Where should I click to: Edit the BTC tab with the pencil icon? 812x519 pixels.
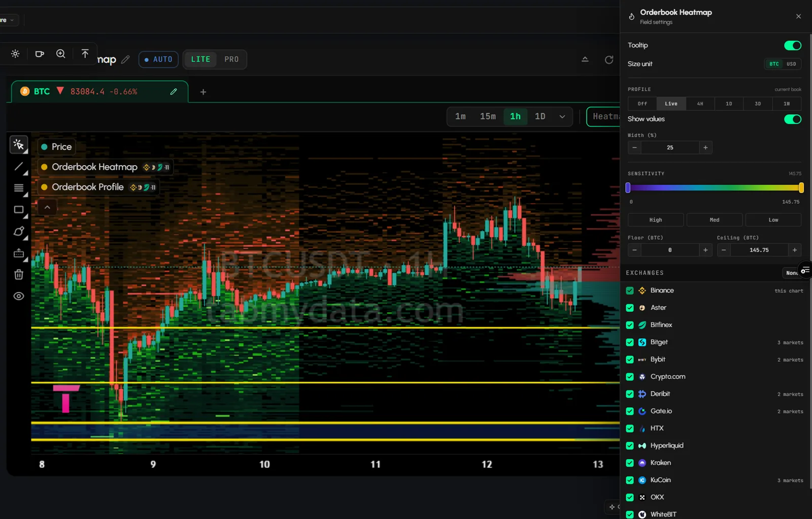point(174,91)
